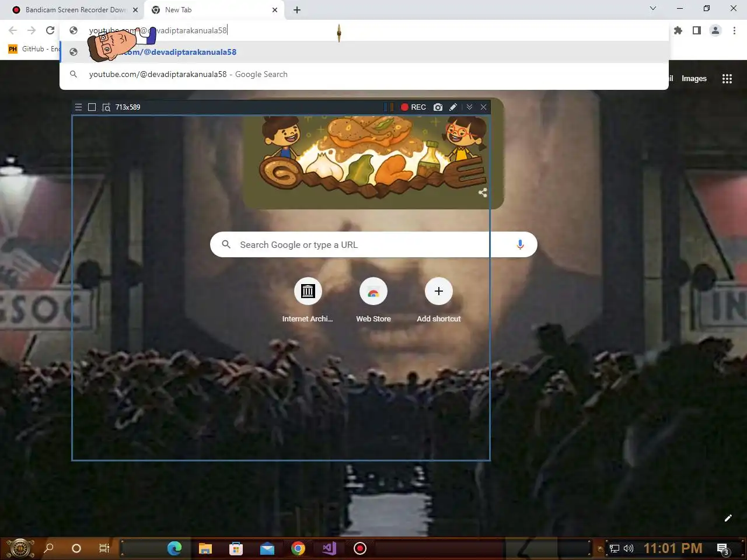Viewport: 747px width, 560px height.
Task: Toggle Chrome side panel icon
Action: tap(697, 30)
